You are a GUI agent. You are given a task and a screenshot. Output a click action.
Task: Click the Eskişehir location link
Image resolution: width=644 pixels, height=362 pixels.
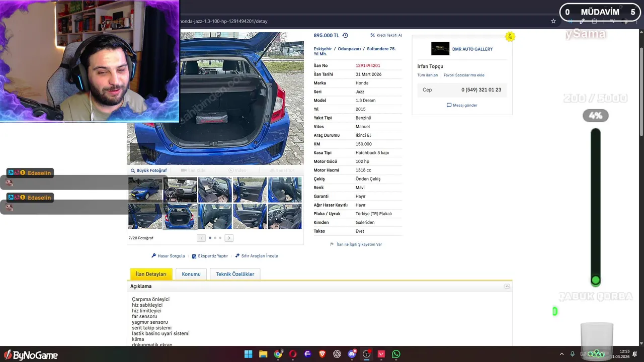[x=323, y=49]
